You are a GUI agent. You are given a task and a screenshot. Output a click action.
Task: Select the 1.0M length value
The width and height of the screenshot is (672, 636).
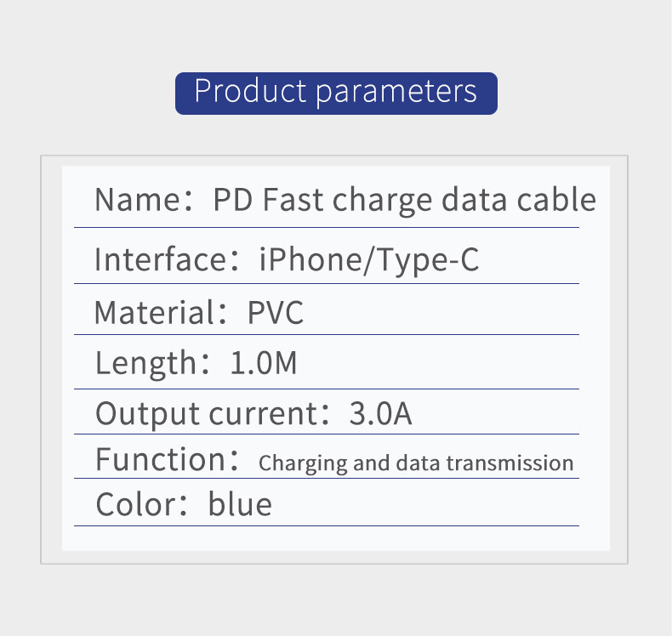tap(264, 363)
